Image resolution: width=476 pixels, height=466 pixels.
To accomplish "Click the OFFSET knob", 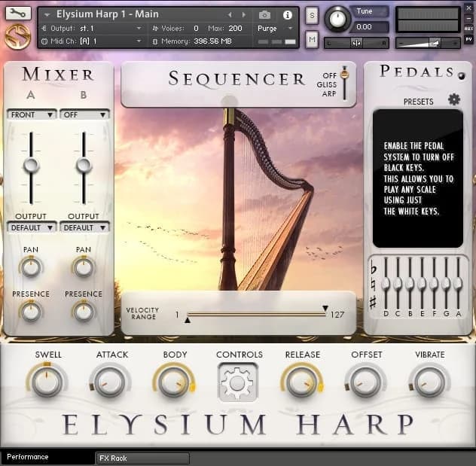I will click(365, 382).
